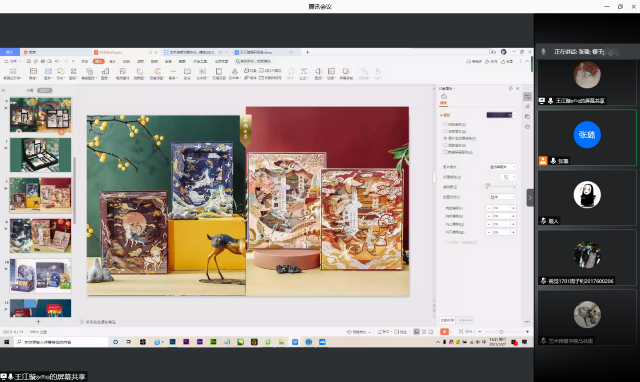The image size is (640, 382).
Task: Click the New Slide button in ribbon
Action: 13,73
